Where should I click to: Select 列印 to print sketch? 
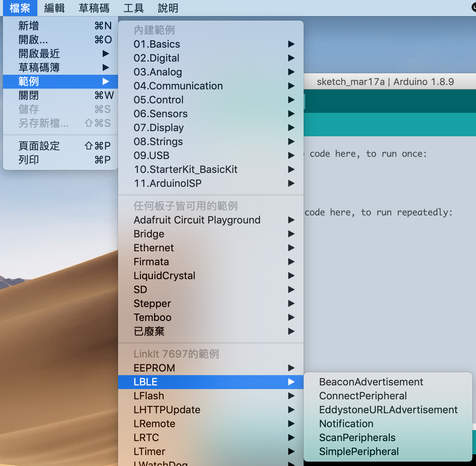point(61,160)
